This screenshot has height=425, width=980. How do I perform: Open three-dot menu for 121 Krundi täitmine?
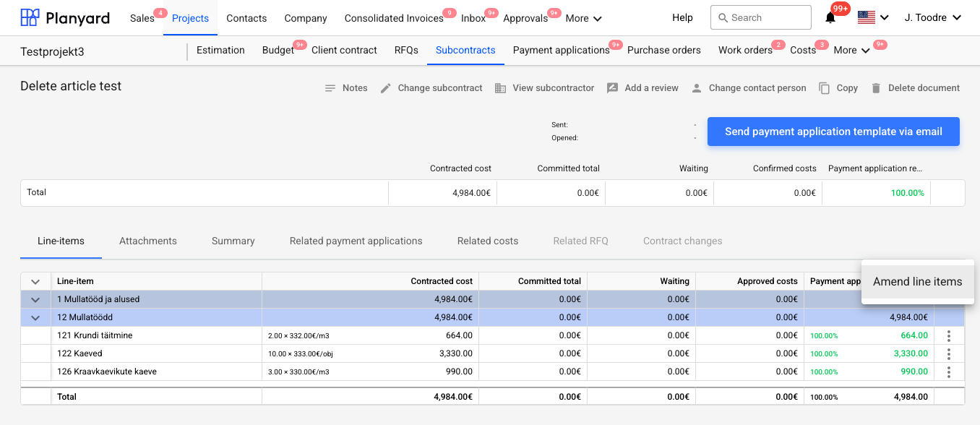949,335
